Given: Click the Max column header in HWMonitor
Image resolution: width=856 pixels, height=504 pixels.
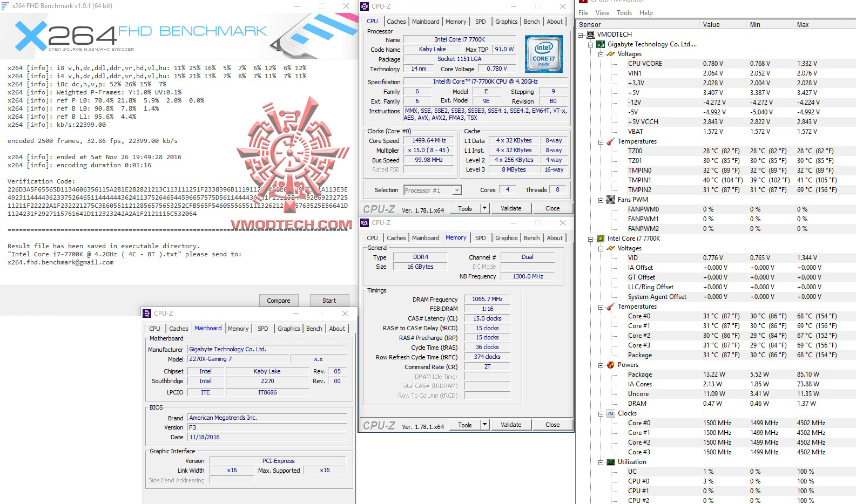Looking at the screenshot, I should pos(816,24).
